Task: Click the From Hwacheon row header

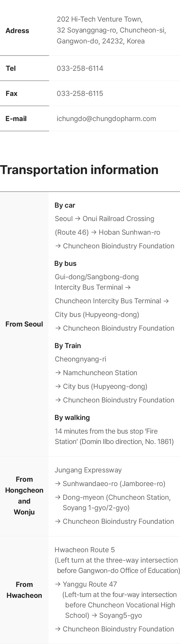Action: pos(24,590)
